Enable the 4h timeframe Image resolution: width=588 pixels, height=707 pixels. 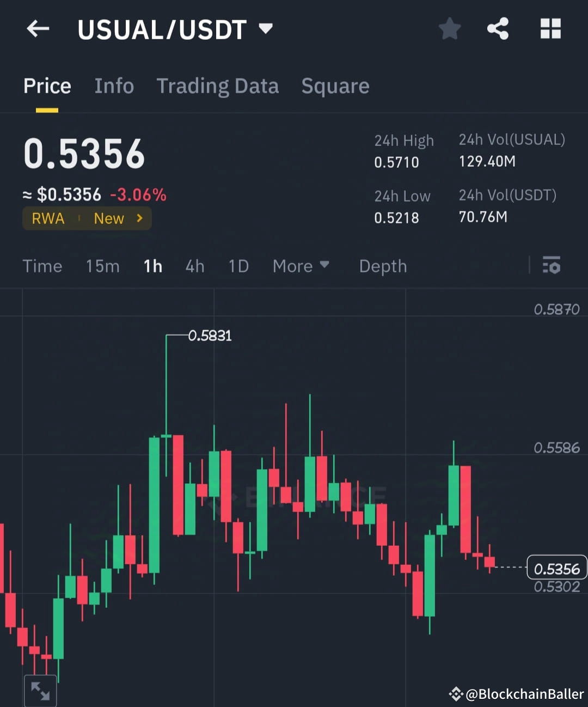[194, 266]
